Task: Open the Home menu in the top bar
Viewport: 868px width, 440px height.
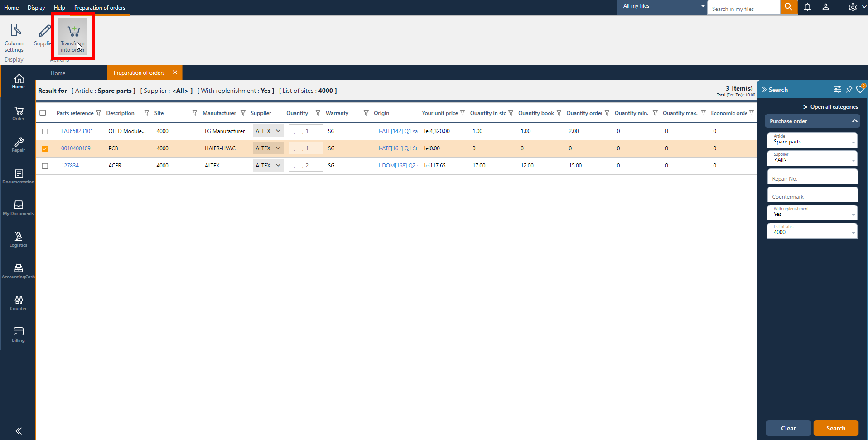Action: [x=11, y=7]
